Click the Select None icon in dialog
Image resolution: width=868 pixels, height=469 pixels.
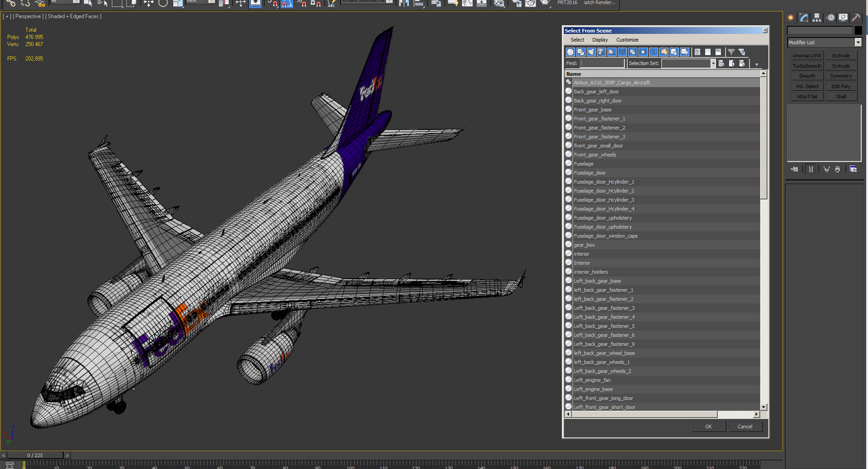coord(708,52)
